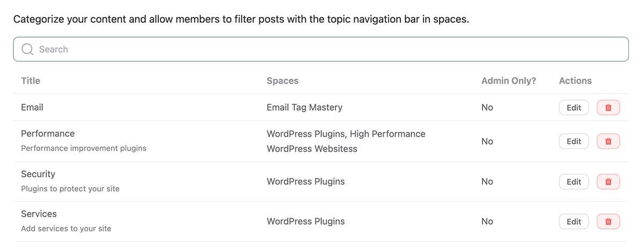Image resolution: width=644 pixels, height=250 pixels.
Task: Select the Services topic title
Action: 39,214
